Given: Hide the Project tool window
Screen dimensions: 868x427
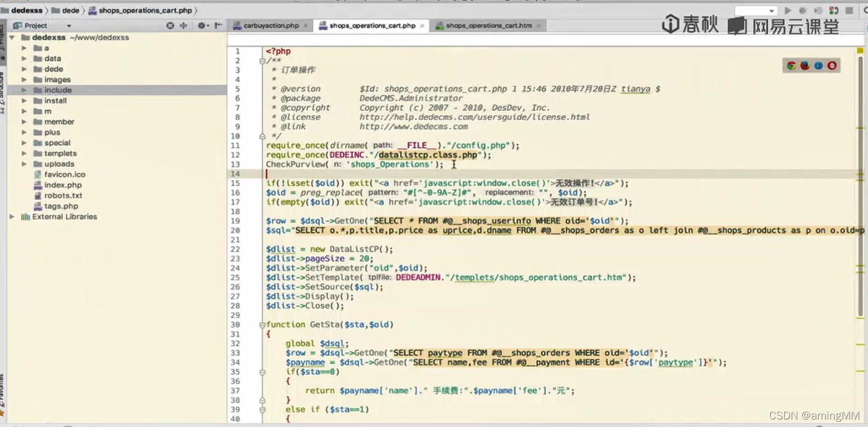Looking at the screenshot, I should click(x=218, y=25).
